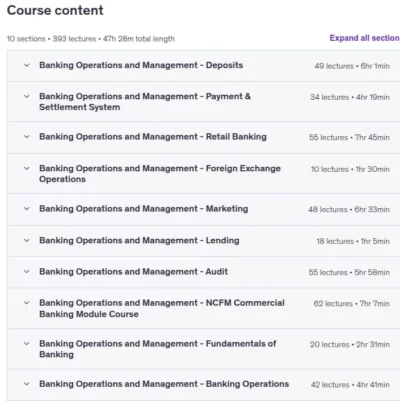This screenshot has width=400, height=401.
Task: Expand the Foreign Exchange Operations chevron
Action: (x=27, y=168)
